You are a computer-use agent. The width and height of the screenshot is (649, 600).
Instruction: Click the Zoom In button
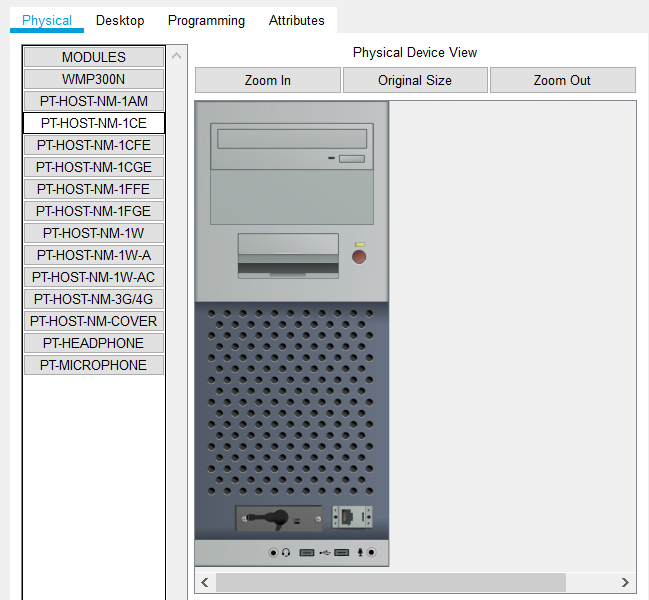(x=268, y=80)
